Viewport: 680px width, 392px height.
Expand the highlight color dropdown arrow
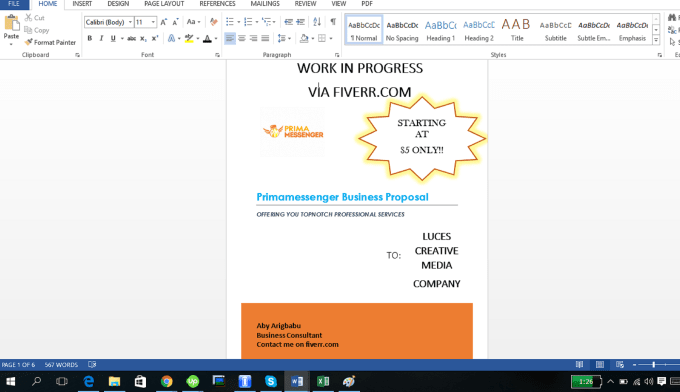click(x=198, y=39)
